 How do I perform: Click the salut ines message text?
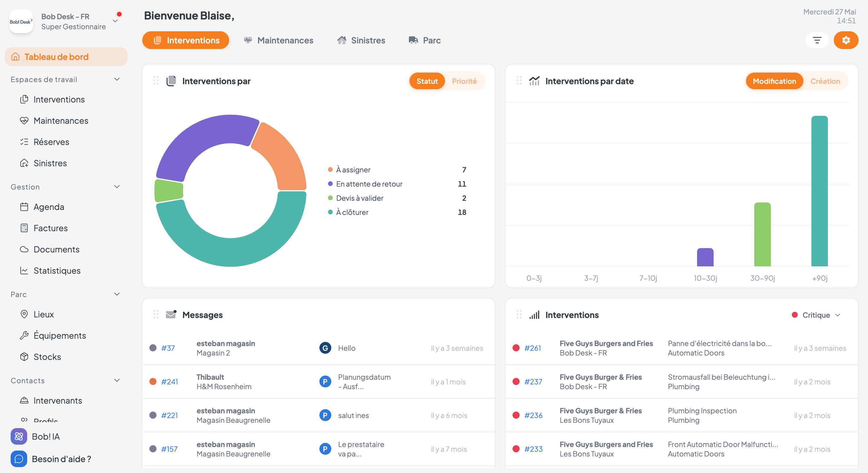tap(353, 415)
